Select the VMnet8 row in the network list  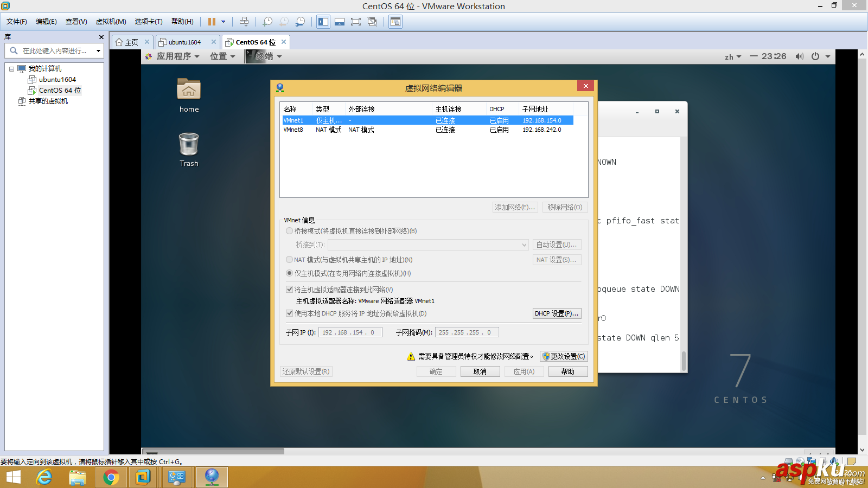coord(427,130)
